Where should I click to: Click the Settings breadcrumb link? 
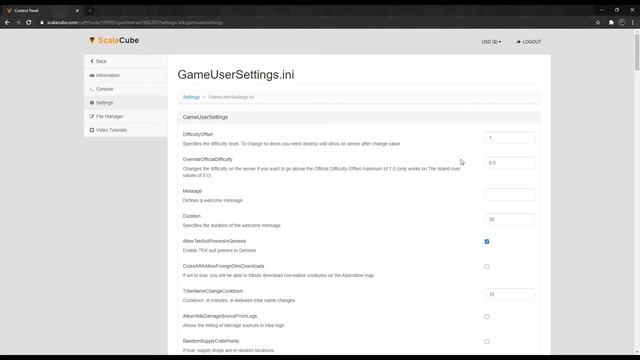coord(191,97)
